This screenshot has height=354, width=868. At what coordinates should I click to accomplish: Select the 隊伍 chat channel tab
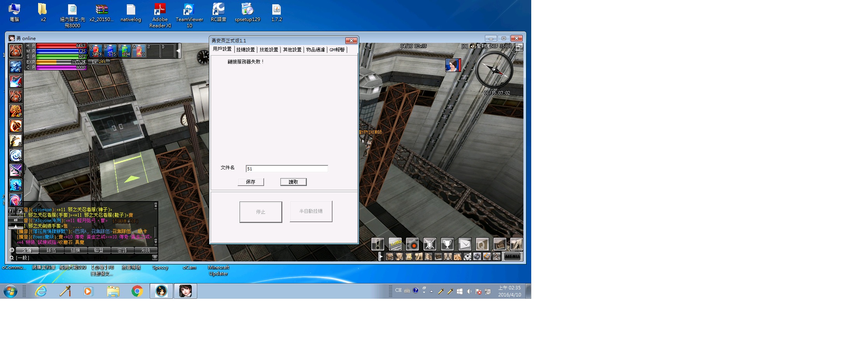point(51,251)
